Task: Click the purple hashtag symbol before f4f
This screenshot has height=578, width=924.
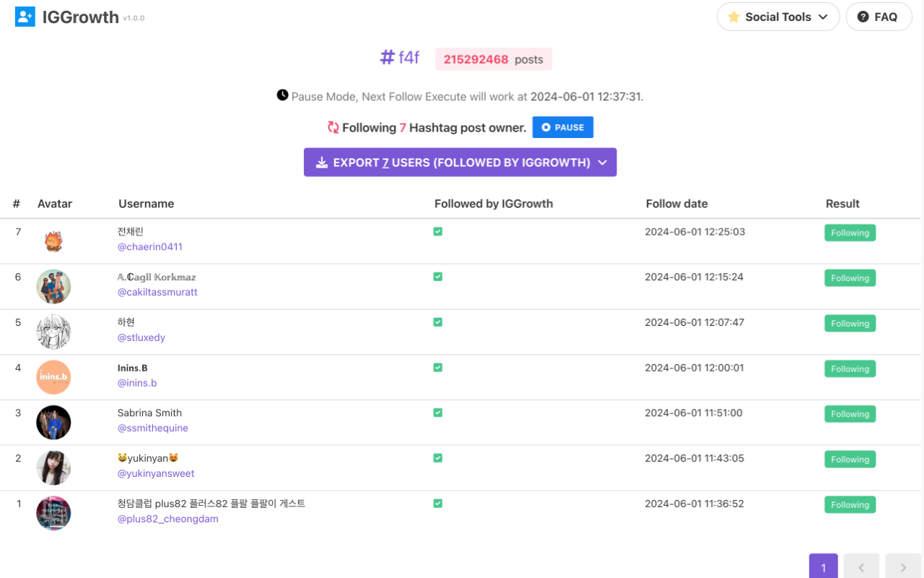Action: [x=385, y=57]
